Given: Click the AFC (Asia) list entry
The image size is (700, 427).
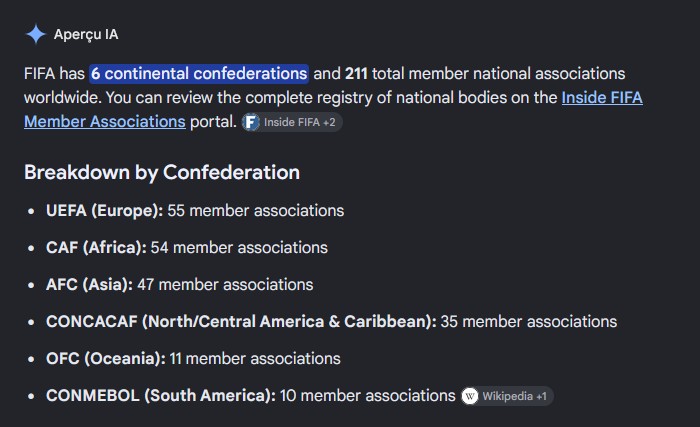Looking at the screenshot, I should [x=179, y=285].
